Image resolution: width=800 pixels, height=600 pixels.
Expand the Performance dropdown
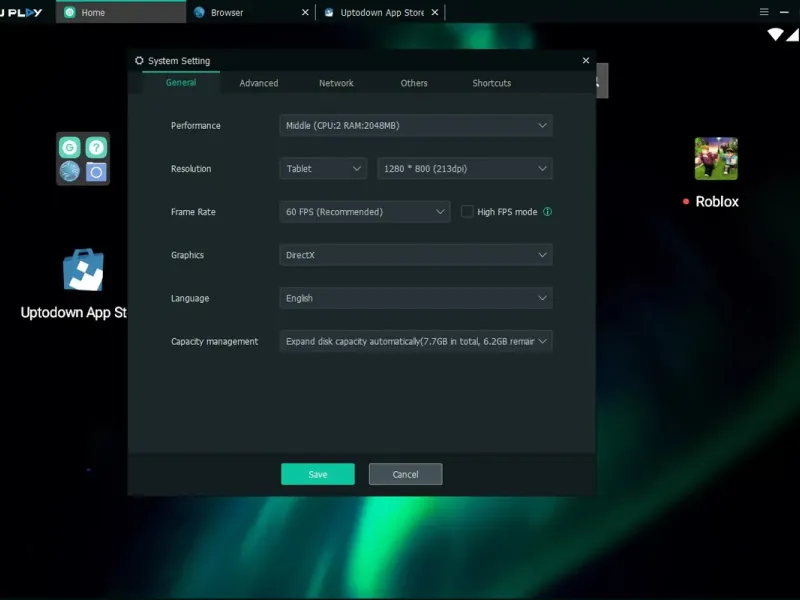pyautogui.click(x=416, y=126)
